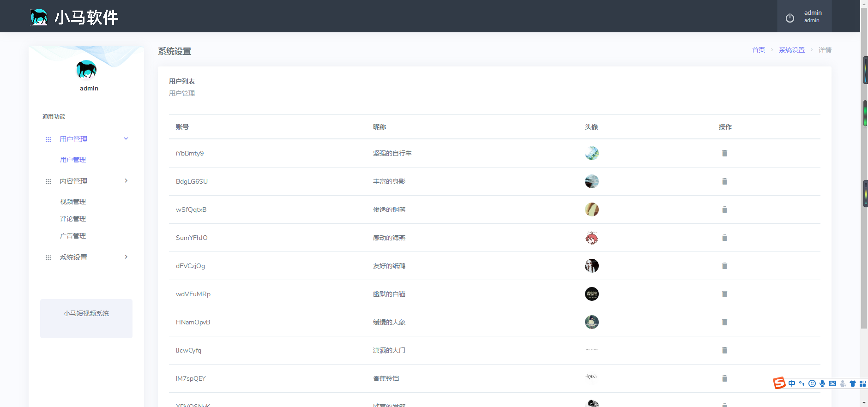The width and height of the screenshot is (868, 407).
Task: Select account cell iYbBmty9
Action: (x=190, y=153)
